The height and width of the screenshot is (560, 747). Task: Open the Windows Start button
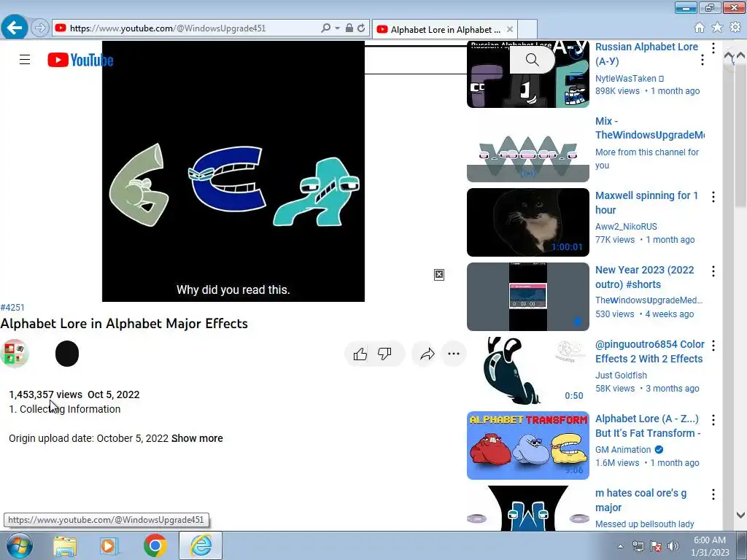[x=19, y=545]
